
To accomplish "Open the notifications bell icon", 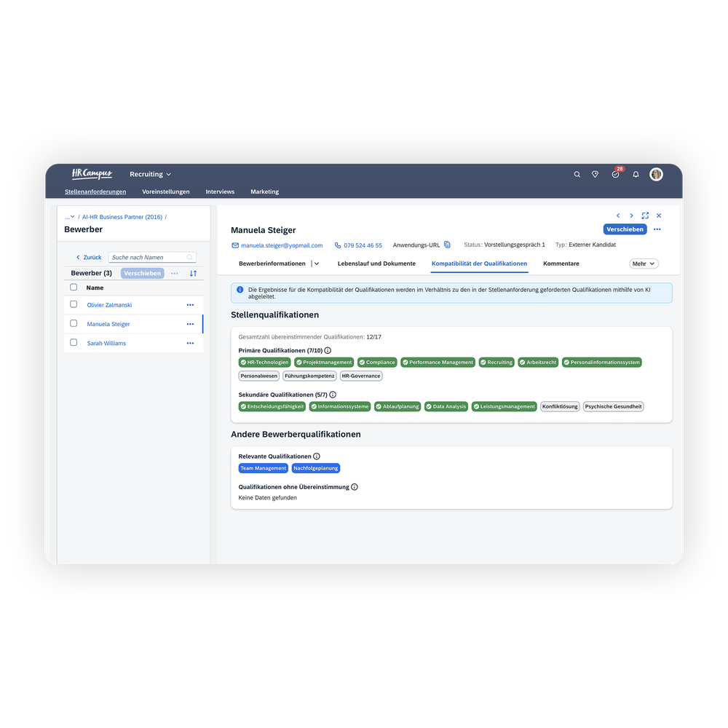I will [636, 175].
